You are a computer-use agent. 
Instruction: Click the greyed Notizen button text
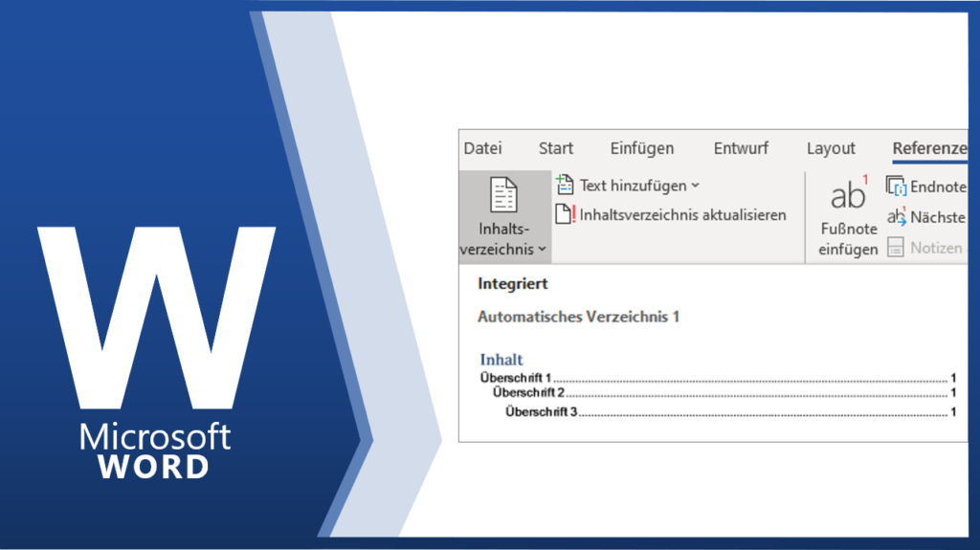[936, 248]
